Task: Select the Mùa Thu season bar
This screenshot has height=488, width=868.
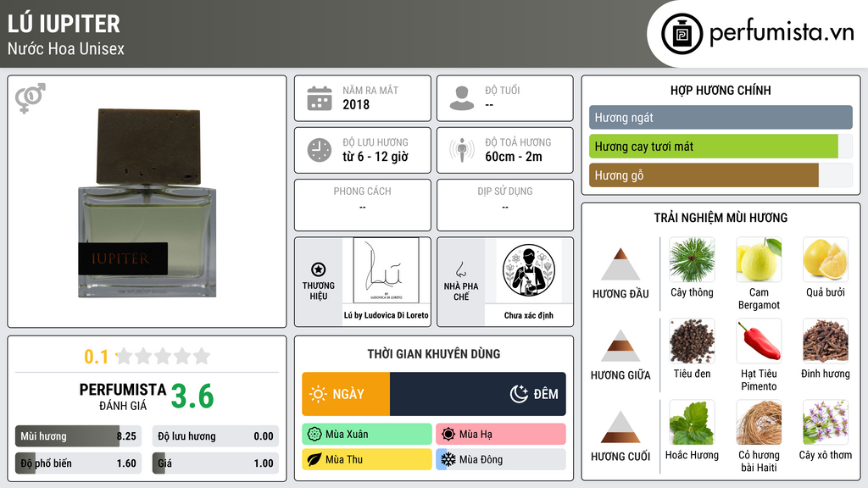Action: coord(367,459)
